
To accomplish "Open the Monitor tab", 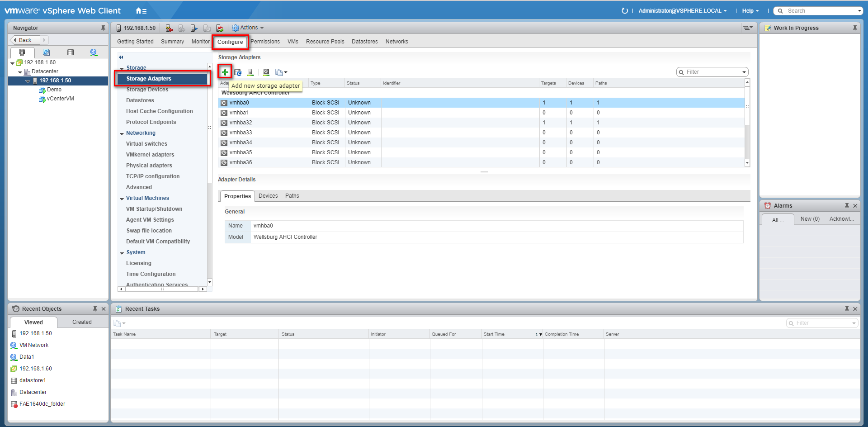I will pyautogui.click(x=200, y=42).
